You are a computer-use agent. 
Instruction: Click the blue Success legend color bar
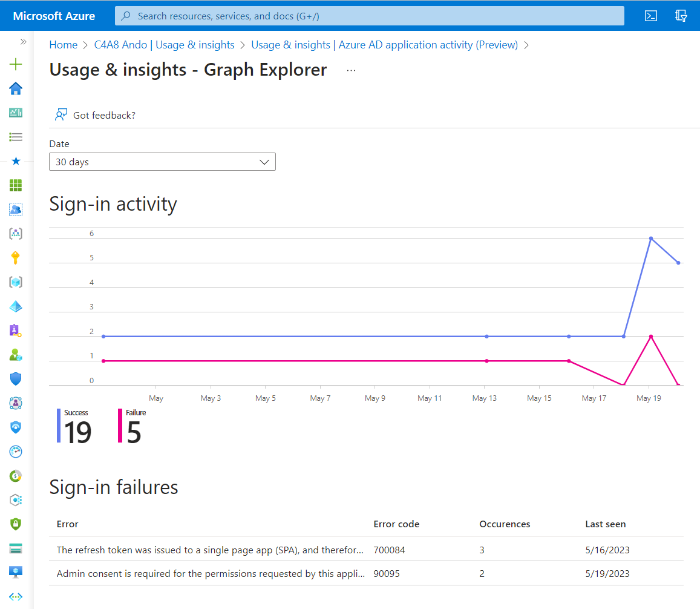coord(59,426)
